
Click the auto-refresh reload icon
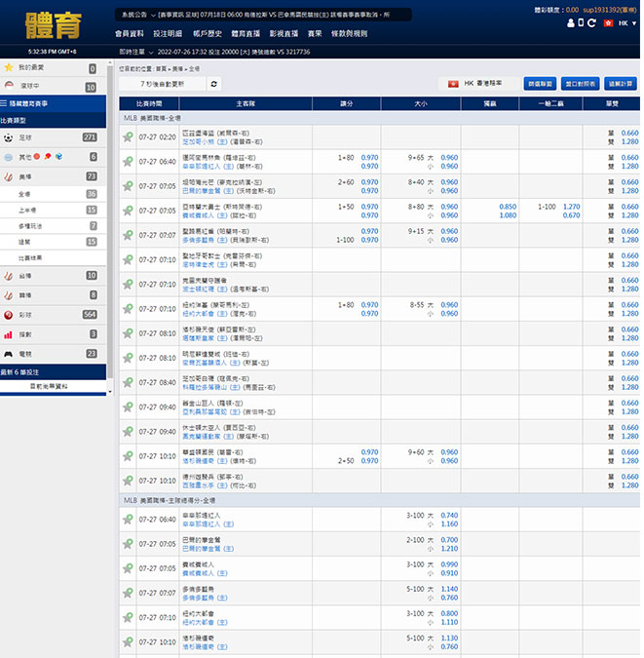pos(214,84)
